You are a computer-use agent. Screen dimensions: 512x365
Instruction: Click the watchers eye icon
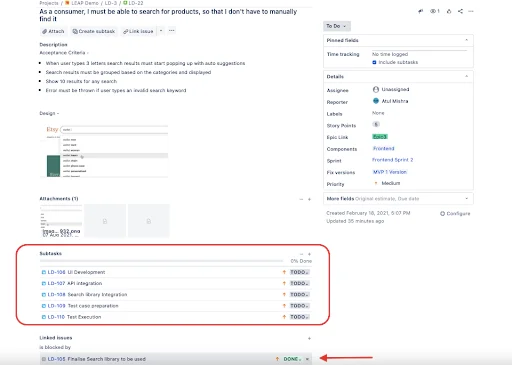[x=435, y=11]
